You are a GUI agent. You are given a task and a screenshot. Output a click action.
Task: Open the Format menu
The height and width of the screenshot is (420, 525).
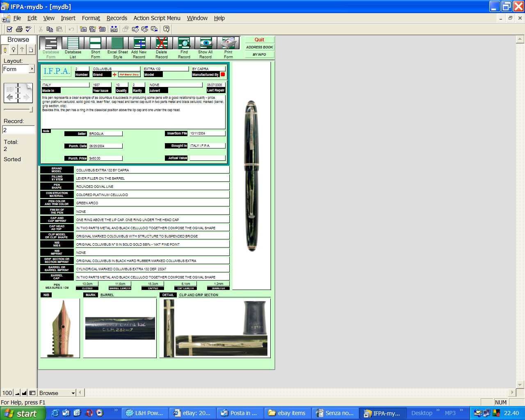tap(91, 18)
